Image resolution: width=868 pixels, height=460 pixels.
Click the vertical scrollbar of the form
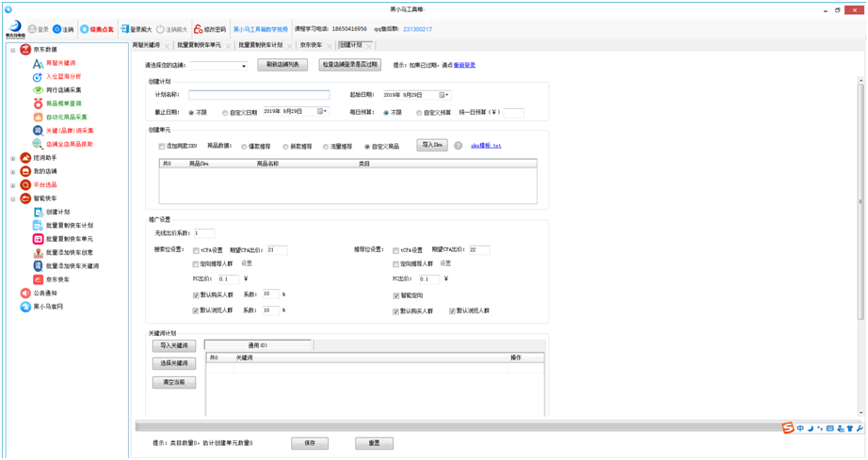pos(860,202)
